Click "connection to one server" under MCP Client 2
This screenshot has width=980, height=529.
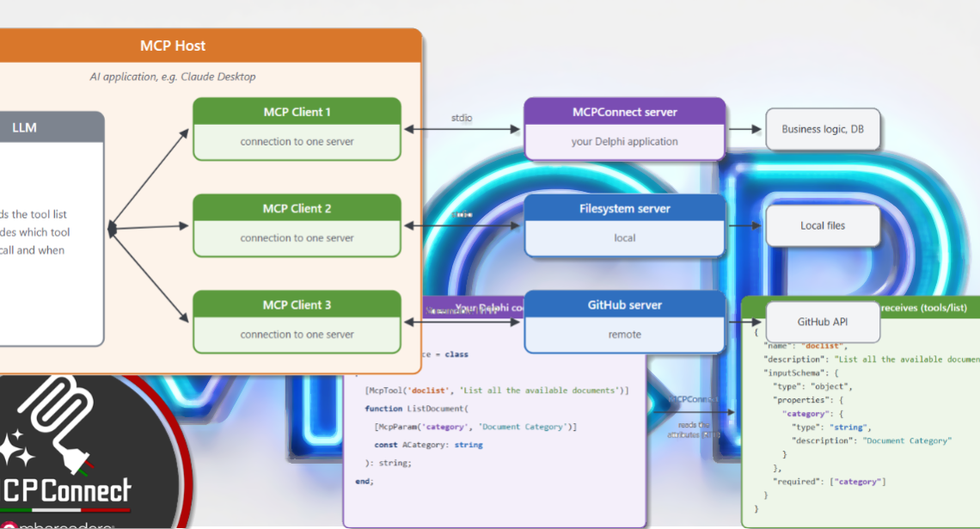(297, 238)
